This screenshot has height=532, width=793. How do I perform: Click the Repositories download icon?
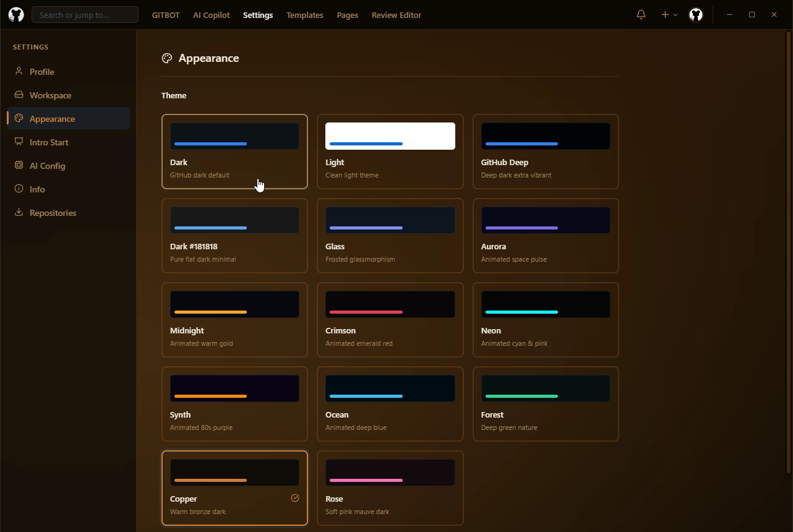pos(19,212)
